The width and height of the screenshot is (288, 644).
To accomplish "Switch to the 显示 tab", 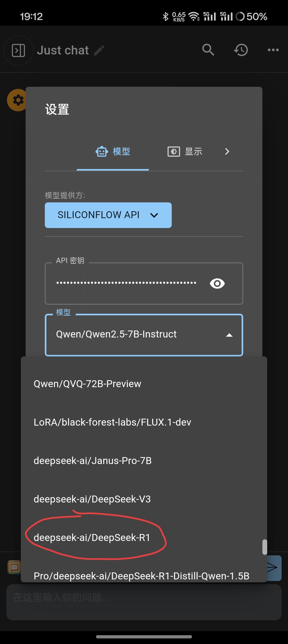I will [x=185, y=151].
